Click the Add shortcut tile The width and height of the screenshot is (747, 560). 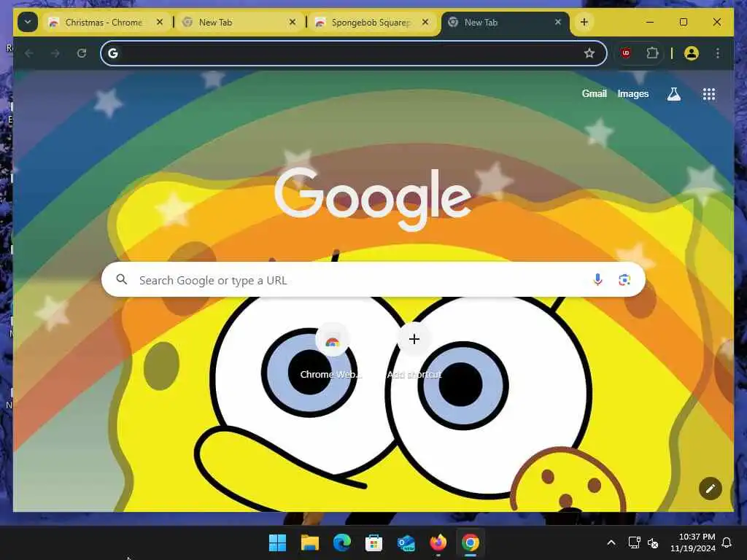click(x=414, y=352)
